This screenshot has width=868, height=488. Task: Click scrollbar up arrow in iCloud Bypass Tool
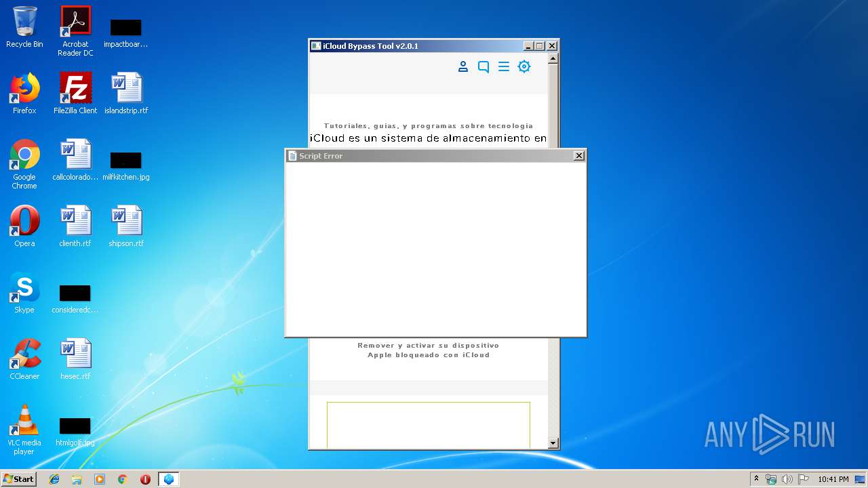[553, 58]
